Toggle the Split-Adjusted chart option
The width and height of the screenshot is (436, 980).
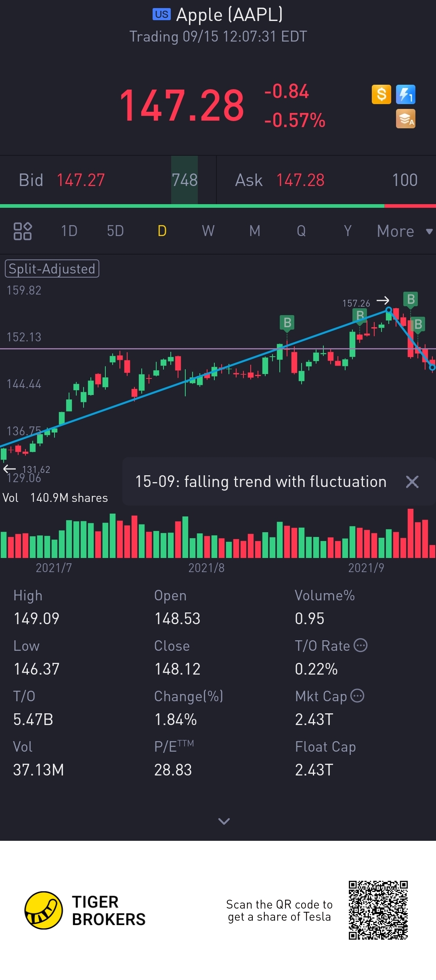(52, 269)
